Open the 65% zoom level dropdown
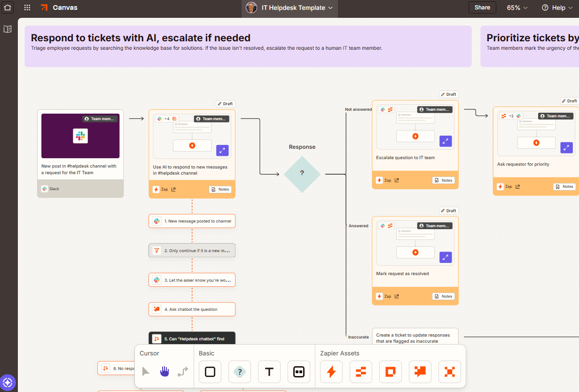Screen dimensions: 579x392 (x=517, y=8)
